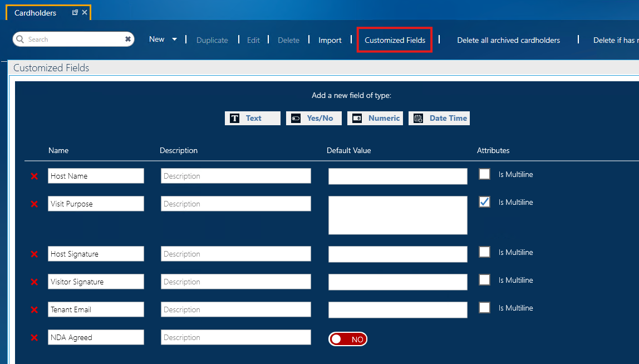639x364 pixels.
Task: Click Duplicate in the toolbar
Action: (212, 40)
